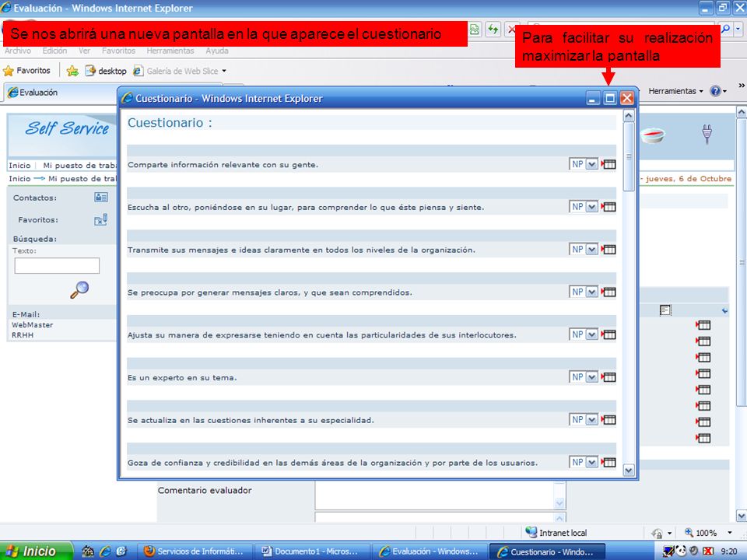Click the red bowl icon in header
747x560 pixels.
652,135
